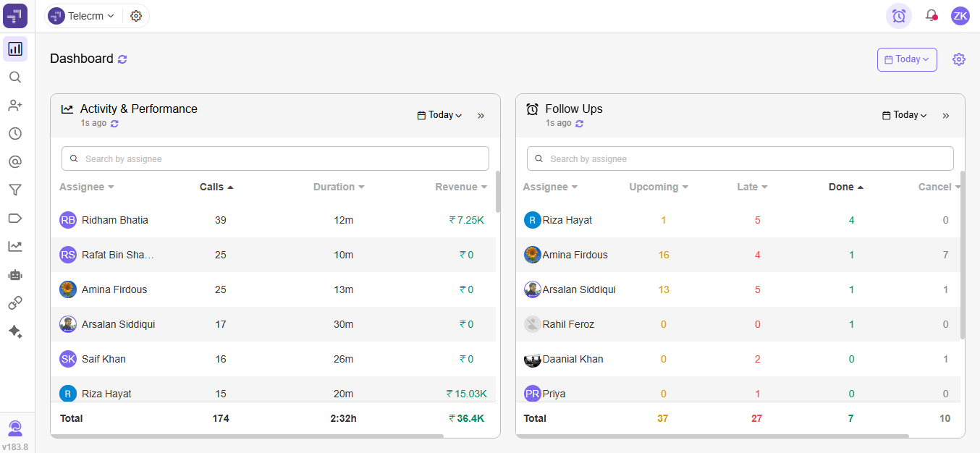The height and width of the screenshot is (453, 980).
Task: Click the bot automation sidebar icon
Action: (x=14, y=274)
